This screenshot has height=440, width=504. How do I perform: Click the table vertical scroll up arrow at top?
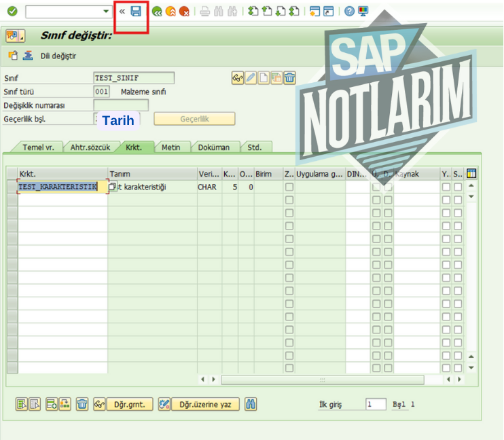point(471,185)
